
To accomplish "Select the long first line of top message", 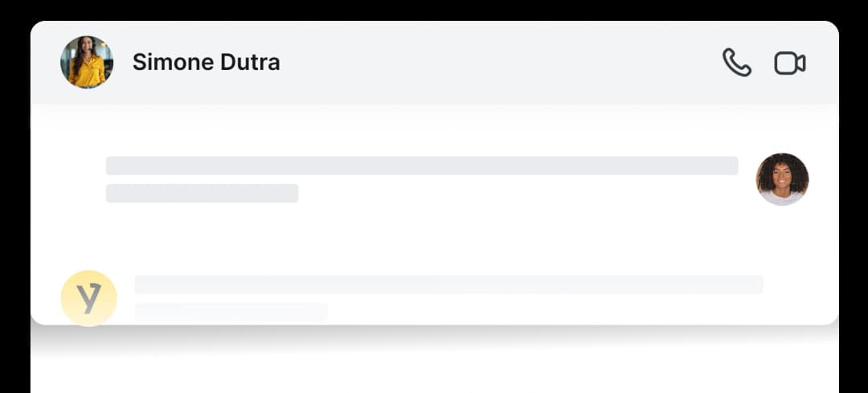I will [x=422, y=166].
